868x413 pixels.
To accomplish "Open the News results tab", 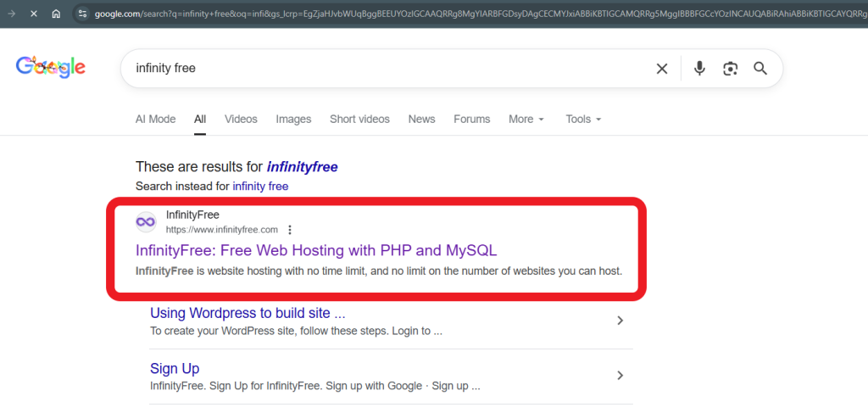I will pos(421,119).
